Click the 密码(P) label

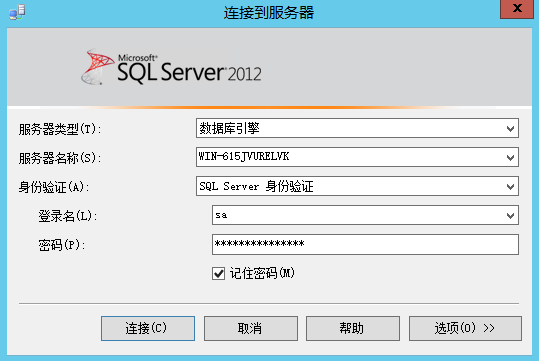[x=62, y=245]
